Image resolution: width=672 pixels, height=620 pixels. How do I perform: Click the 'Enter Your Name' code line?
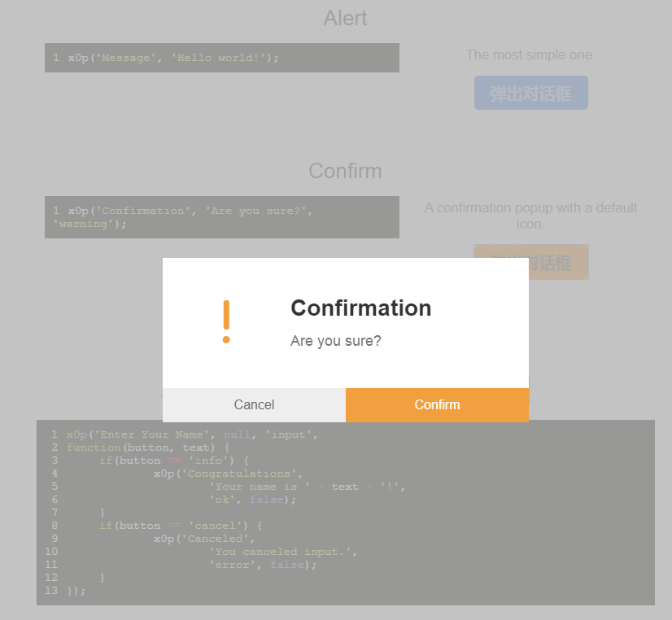point(192,434)
